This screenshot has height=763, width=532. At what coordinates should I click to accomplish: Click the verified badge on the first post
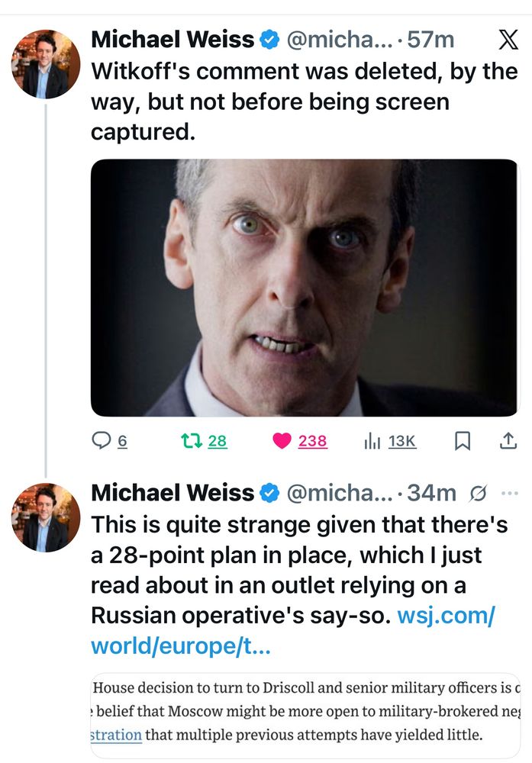coord(270,40)
